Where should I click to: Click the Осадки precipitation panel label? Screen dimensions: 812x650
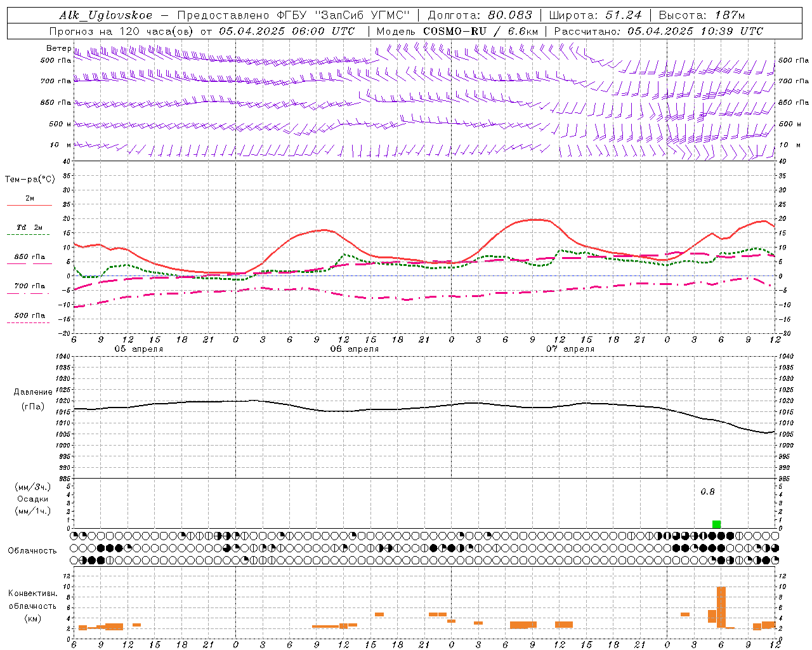(x=32, y=499)
